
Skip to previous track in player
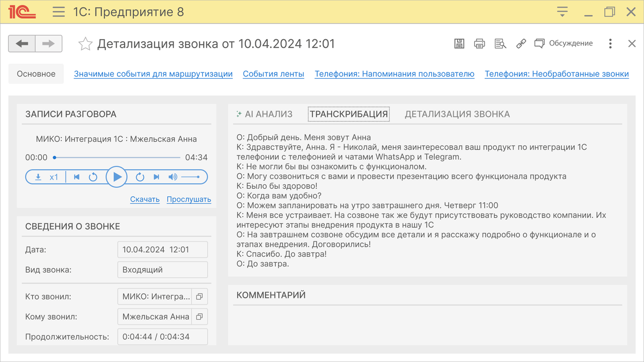coord(77,177)
